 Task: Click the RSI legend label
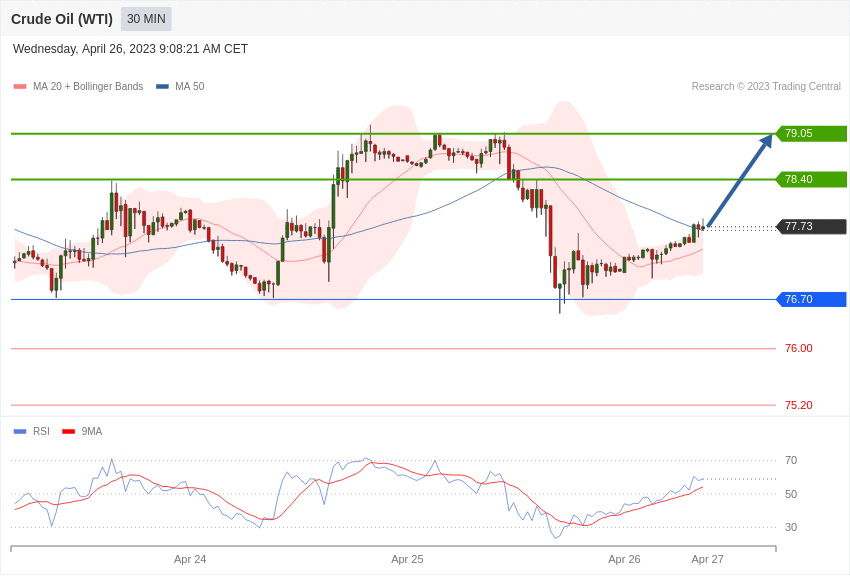(41, 432)
